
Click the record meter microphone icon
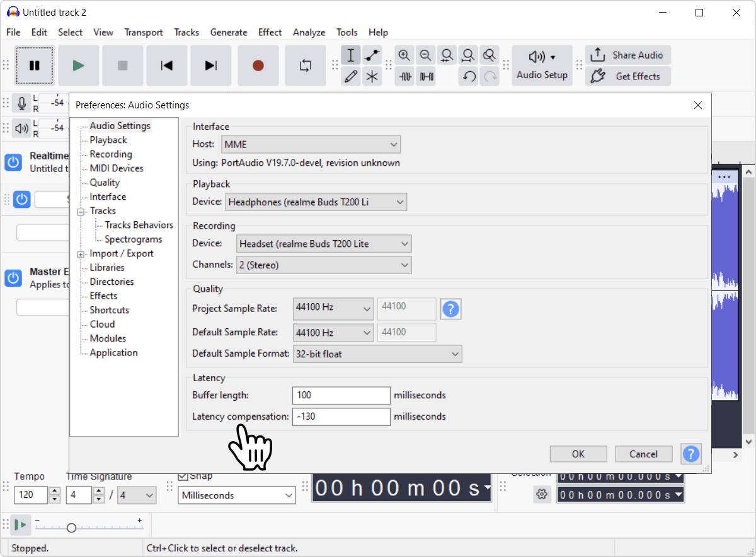22,102
